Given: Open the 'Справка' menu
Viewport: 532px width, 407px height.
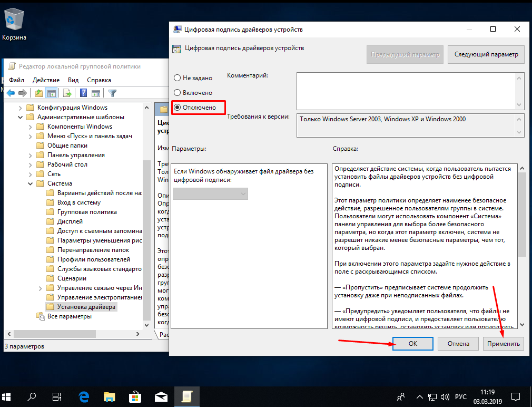Looking at the screenshot, I should coord(99,80).
